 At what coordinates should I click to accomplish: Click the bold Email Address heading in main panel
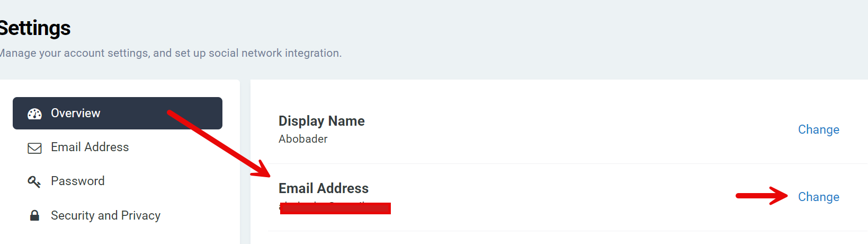point(324,188)
